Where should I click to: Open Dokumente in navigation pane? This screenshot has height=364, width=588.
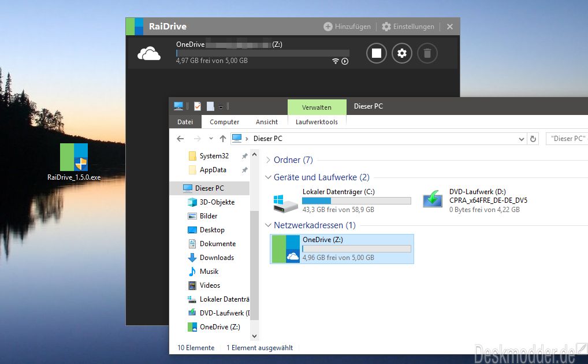click(x=212, y=244)
